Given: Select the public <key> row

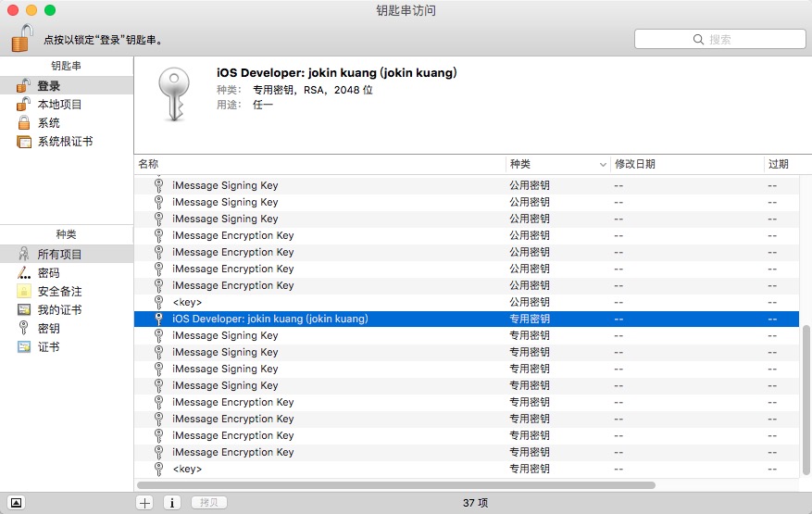Looking at the screenshot, I should (466, 302).
